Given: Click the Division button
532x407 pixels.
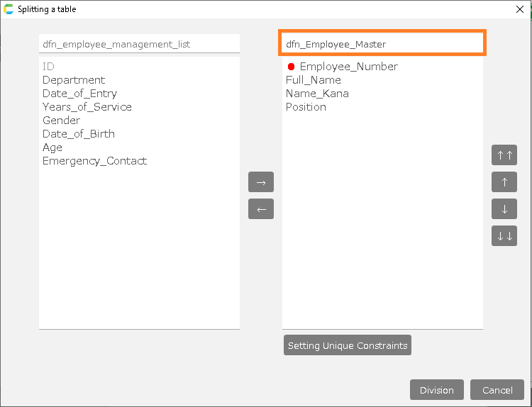Looking at the screenshot, I should 436,390.
